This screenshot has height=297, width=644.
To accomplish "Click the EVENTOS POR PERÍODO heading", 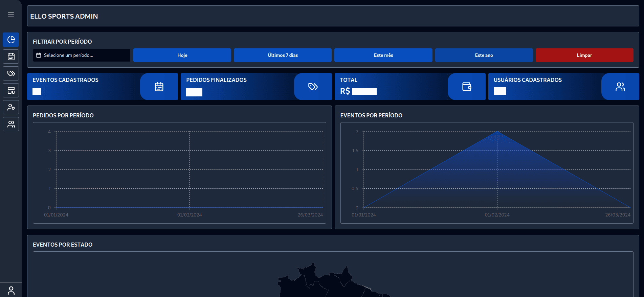I will pos(371,115).
